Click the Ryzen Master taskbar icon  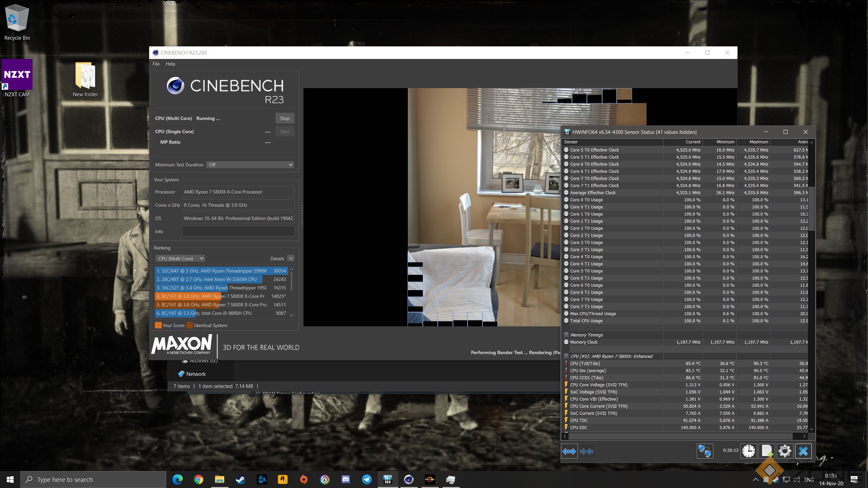pyautogui.click(x=430, y=480)
